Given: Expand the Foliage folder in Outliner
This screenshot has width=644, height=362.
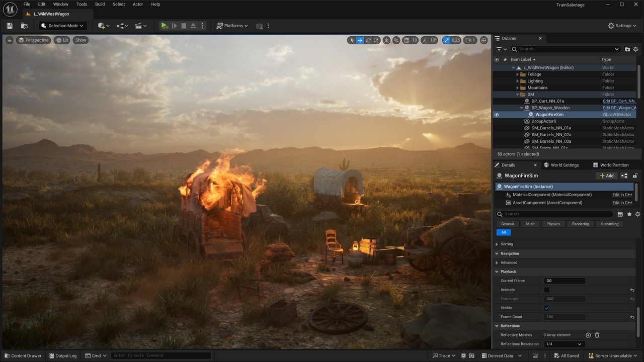Looking at the screenshot, I should [x=517, y=74].
